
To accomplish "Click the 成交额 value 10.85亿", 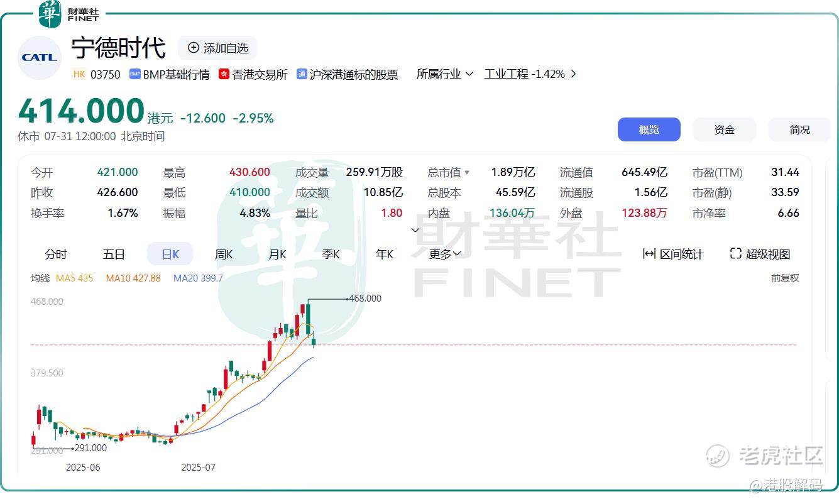I will [x=383, y=192].
